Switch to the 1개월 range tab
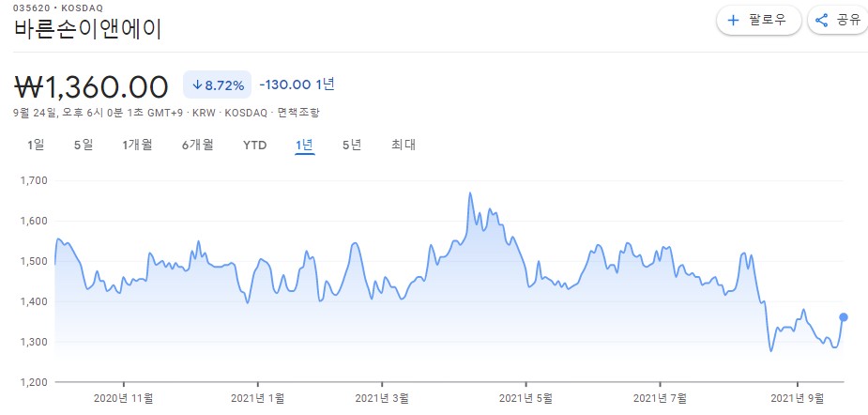The width and height of the screenshot is (868, 415). pos(137,146)
